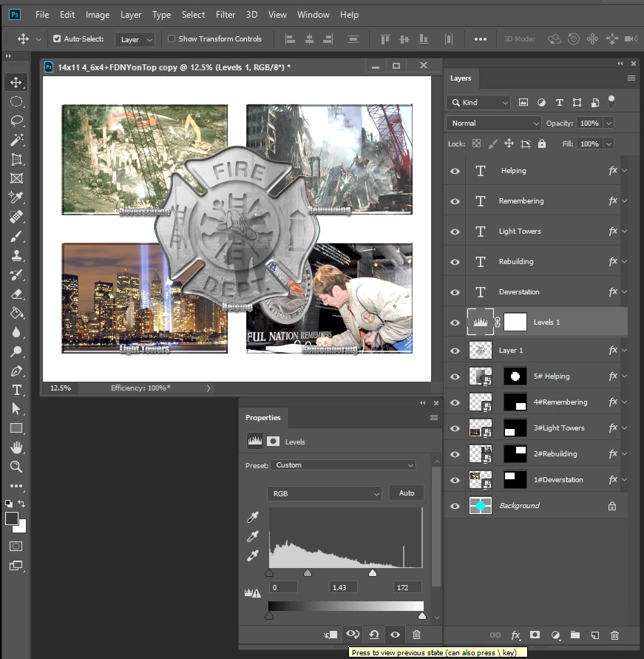Open the Levels Preset dropdown
644x659 pixels.
[343, 464]
